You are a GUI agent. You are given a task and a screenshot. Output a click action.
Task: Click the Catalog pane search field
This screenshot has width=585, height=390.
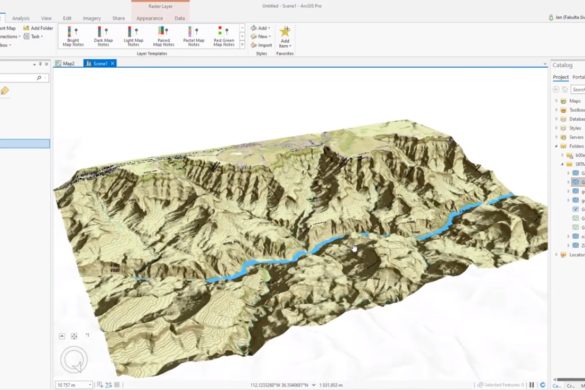tap(578, 90)
